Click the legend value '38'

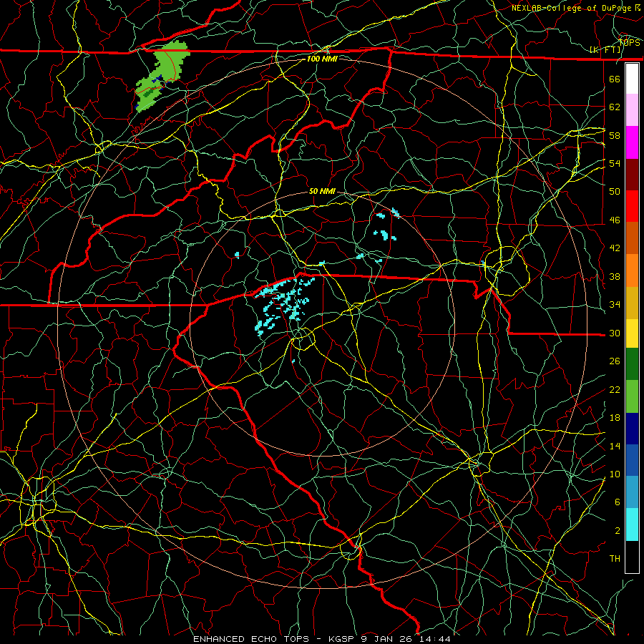615,276
